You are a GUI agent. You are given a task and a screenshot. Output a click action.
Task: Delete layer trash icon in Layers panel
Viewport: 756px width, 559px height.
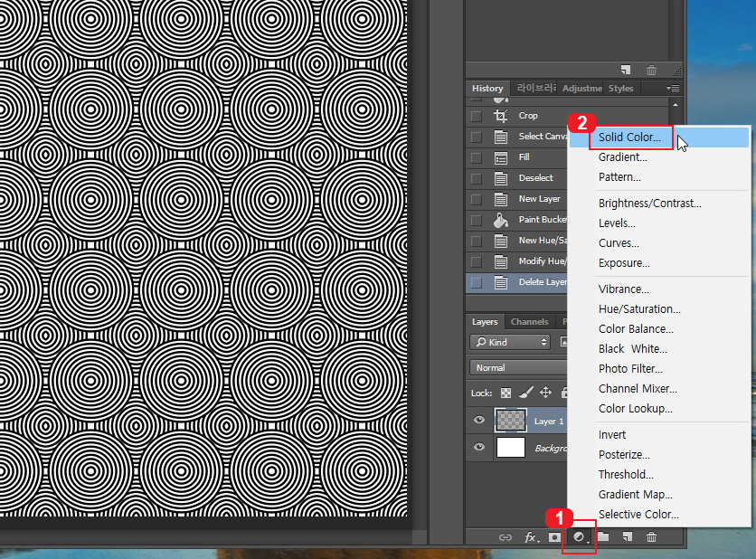pos(651,536)
